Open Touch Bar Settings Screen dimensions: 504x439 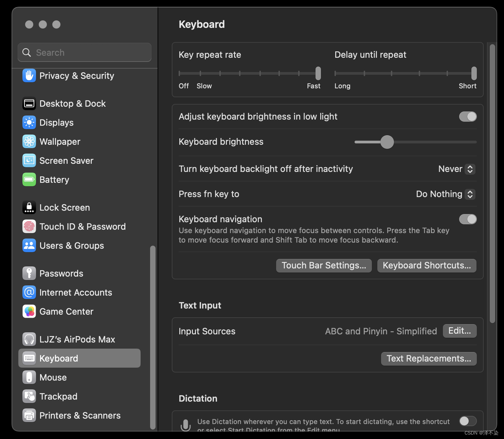coord(323,265)
